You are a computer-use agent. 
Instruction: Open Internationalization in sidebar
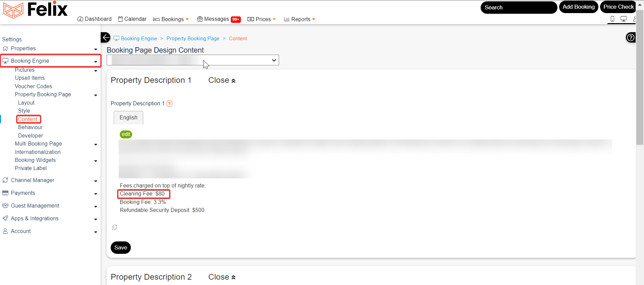tap(38, 152)
